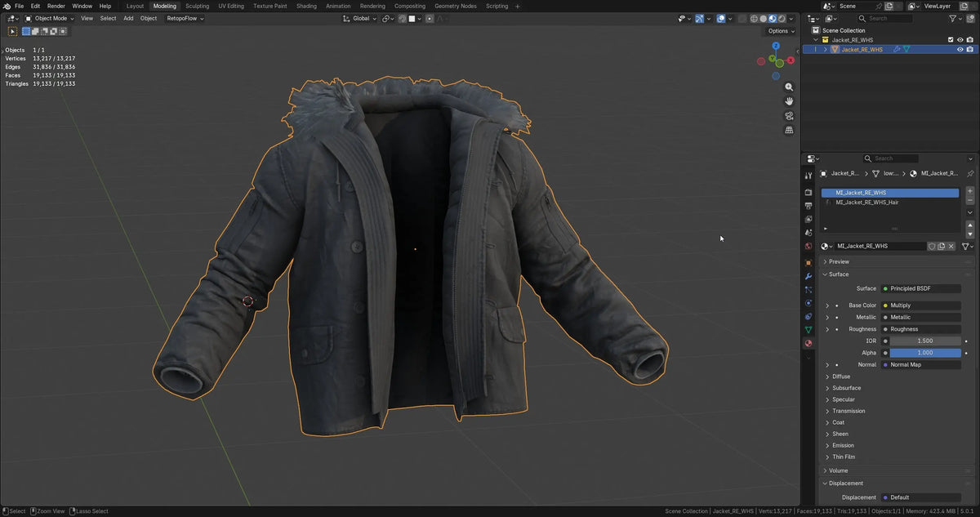The height and width of the screenshot is (517, 980).
Task: Disable Jacket_RE_WHS object in renders camera icon
Action: 970,49
